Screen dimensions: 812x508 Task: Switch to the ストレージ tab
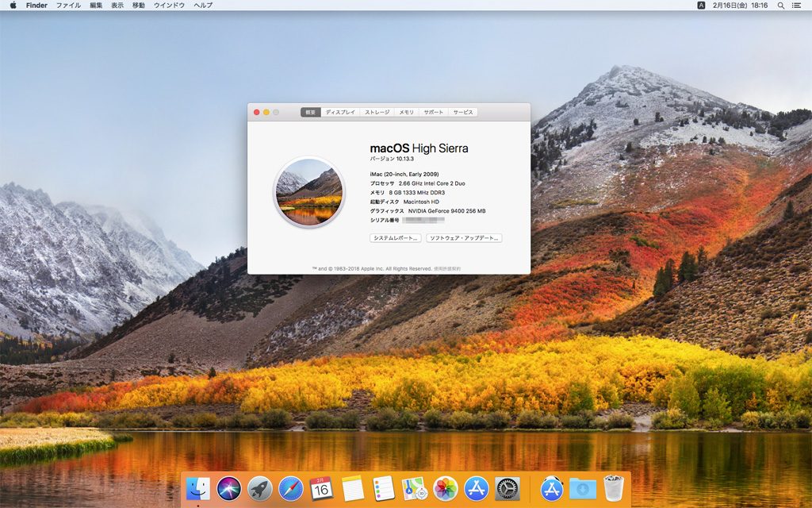pyautogui.click(x=377, y=112)
